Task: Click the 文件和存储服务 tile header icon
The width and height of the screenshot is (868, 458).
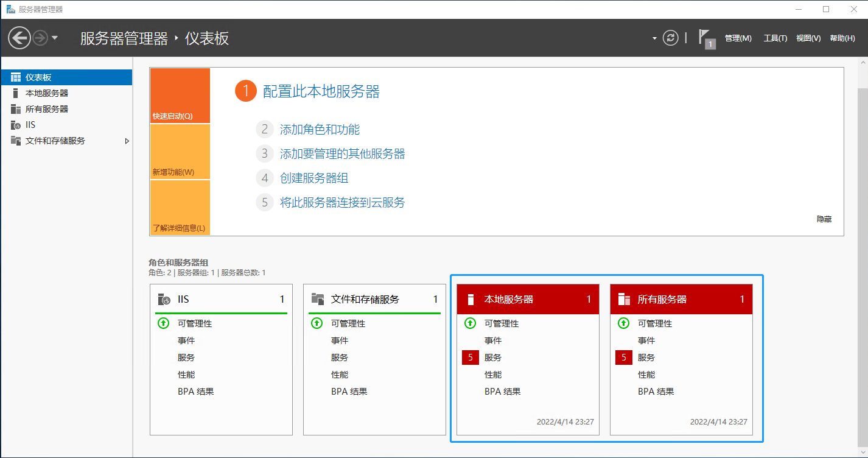Action: pyautogui.click(x=317, y=299)
